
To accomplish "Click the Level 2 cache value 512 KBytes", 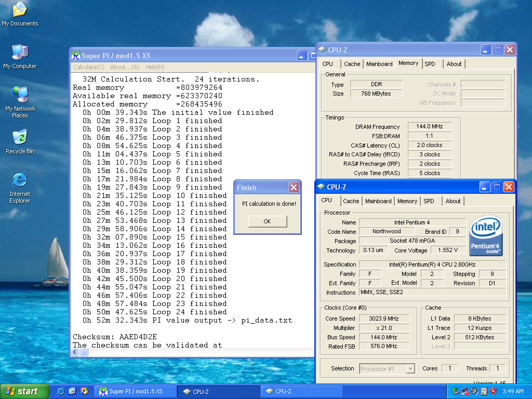I will pyautogui.click(x=480, y=337).
